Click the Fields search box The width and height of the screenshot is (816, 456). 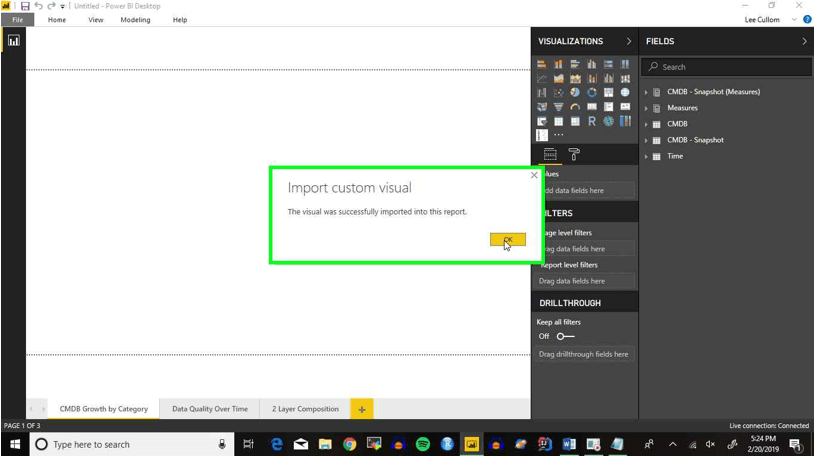(x=726, y=67)
